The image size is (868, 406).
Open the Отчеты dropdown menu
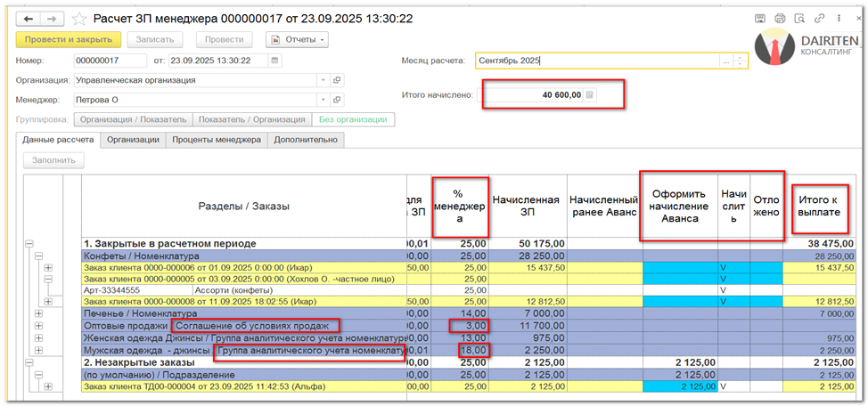point(298,40)
